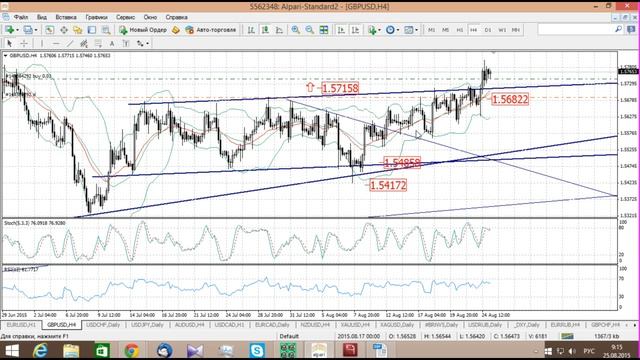Viewport: 640px width, 360px height.
Task: Open the new chart icon
Action: (x=9, y=30)
